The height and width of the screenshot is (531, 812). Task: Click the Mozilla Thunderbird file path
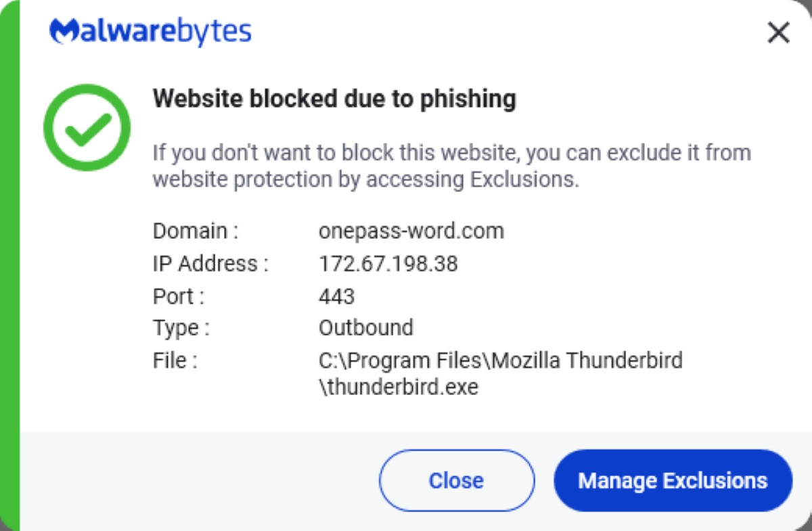click(500, 361)
